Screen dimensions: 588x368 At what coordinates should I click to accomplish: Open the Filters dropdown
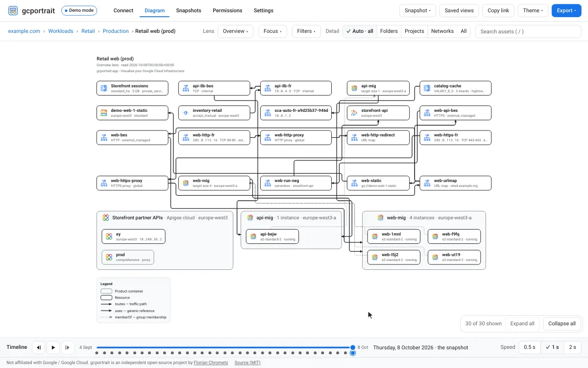pos(307,31)
